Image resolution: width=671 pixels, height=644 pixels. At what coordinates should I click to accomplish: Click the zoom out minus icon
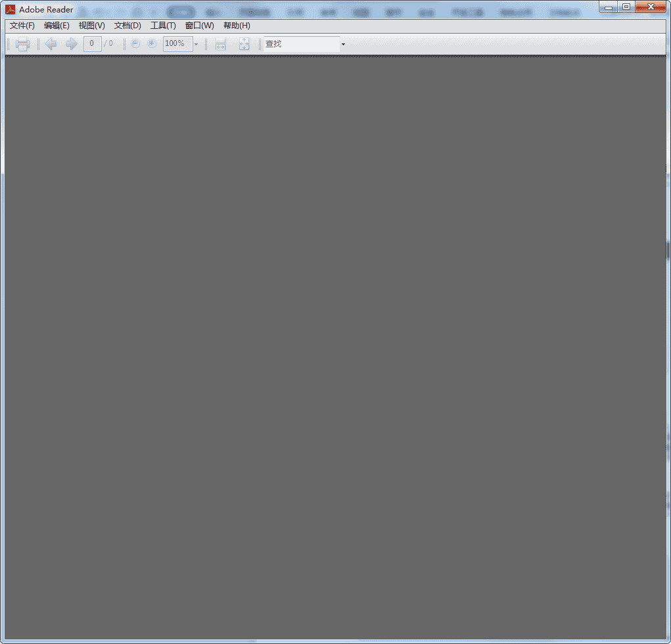coord(135,44)
